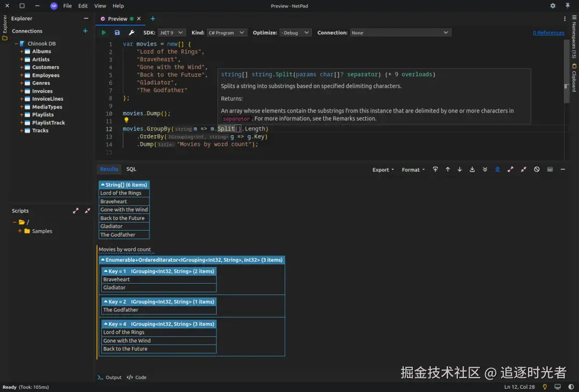Viewport: 579px width, 392px height.
Task: Clear results with the circle-slash icon
Action: click(537, 169)
